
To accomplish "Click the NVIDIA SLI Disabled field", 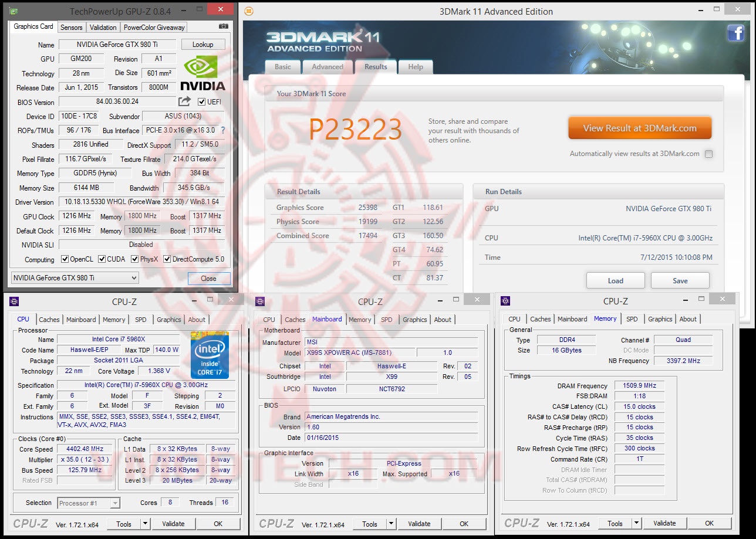I will 141,245.
